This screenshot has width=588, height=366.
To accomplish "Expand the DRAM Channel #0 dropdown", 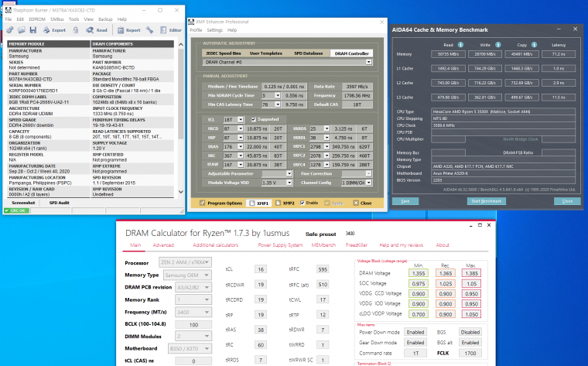I will pyautogui.click(x=368, y=62).
